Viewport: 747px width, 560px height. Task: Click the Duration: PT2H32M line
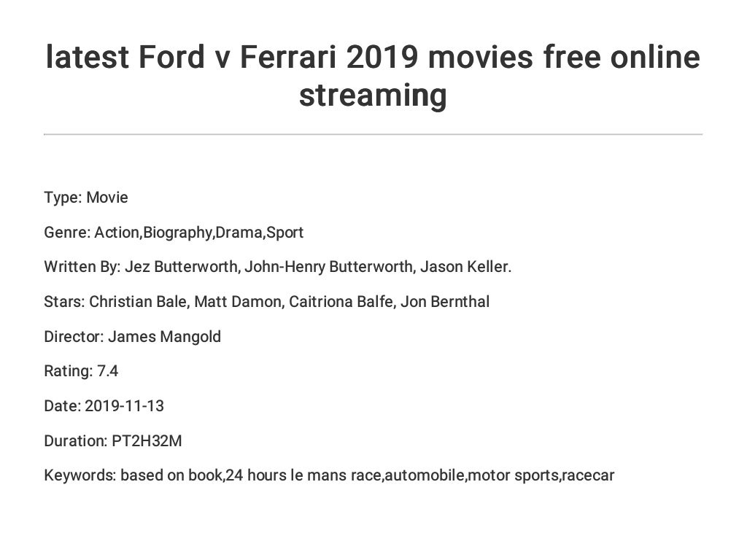[x=113, y=441]
